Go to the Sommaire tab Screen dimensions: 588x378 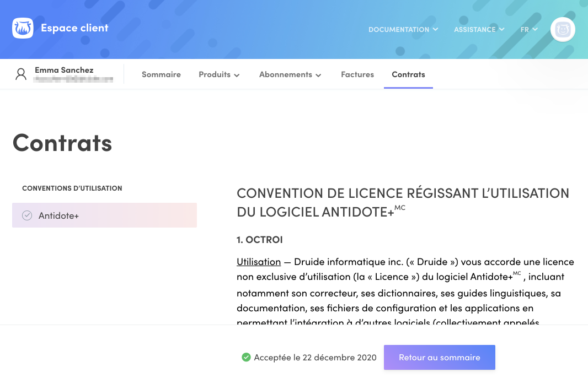click(x=161, y=74)
